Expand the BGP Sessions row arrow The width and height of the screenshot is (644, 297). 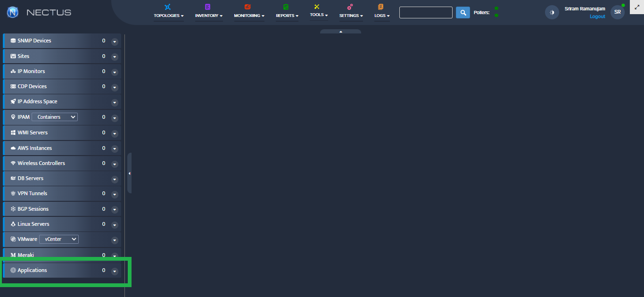coord(115,210)
